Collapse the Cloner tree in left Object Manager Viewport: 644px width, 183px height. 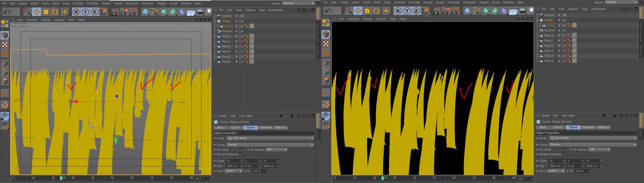[x=215, y=21]
